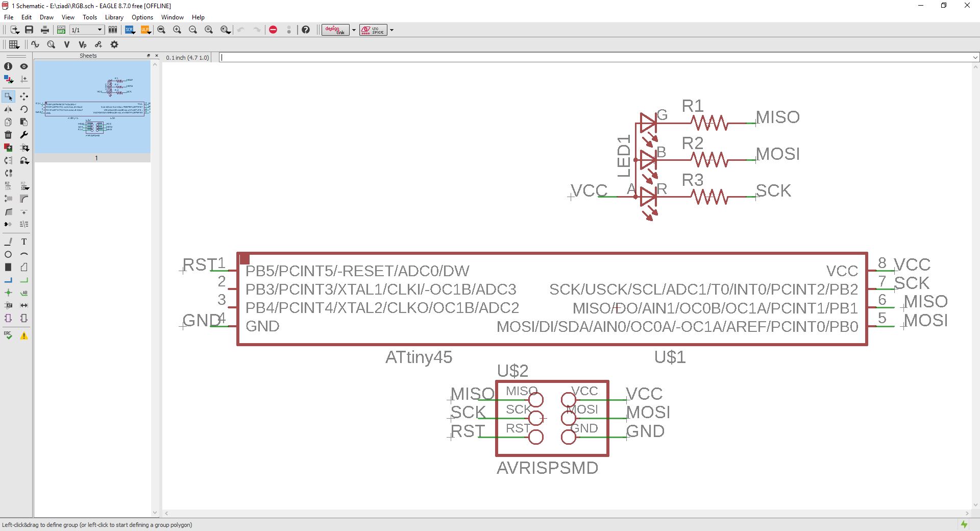
Task: Select the Arc drawing tool
Action: (23, 254)
